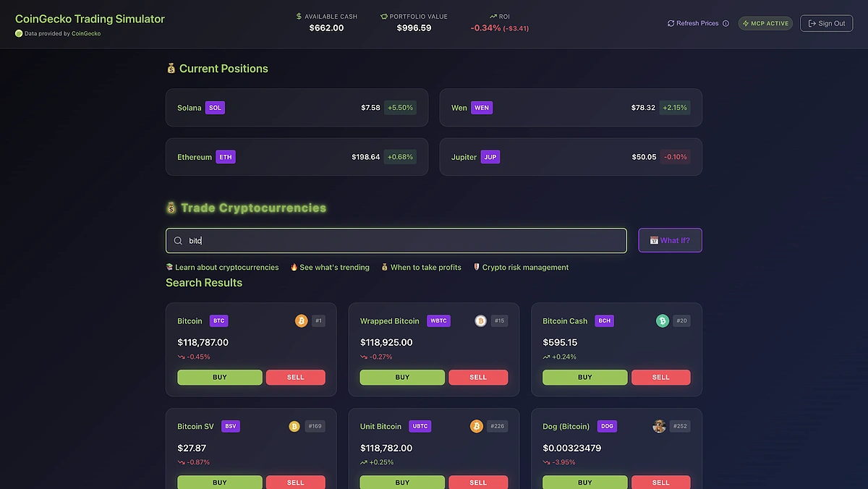Image resolution: width=868 pixels, height=489 pixels.
Task: Click inside the cryptocurrency search field
Action: (x=398, y=240)
